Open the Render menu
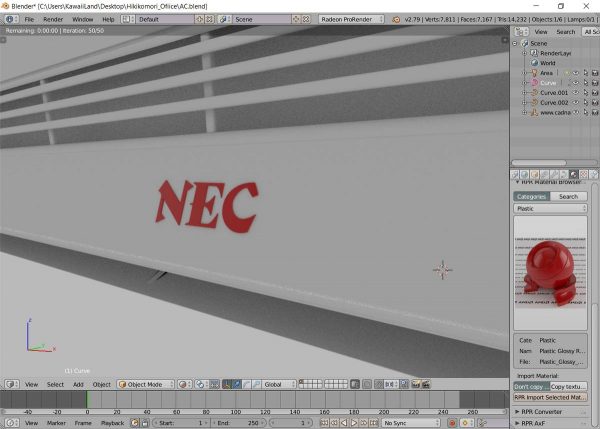 [53, 19]
